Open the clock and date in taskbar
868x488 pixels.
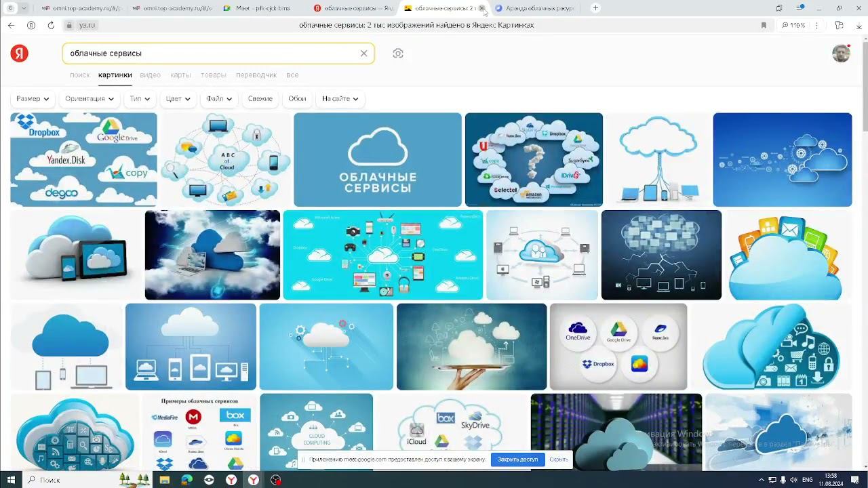[831, 480]
